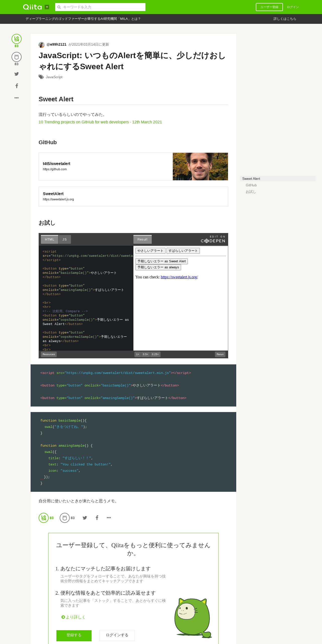This screenshot has width=322, height=644.
Task: Open the dropdown arrow next to Qiita logo
Action: pyautogui.click(x=47, y=7)
